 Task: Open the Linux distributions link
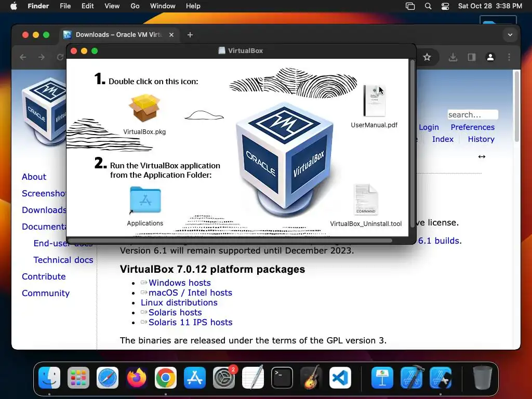tap(179, 302)
